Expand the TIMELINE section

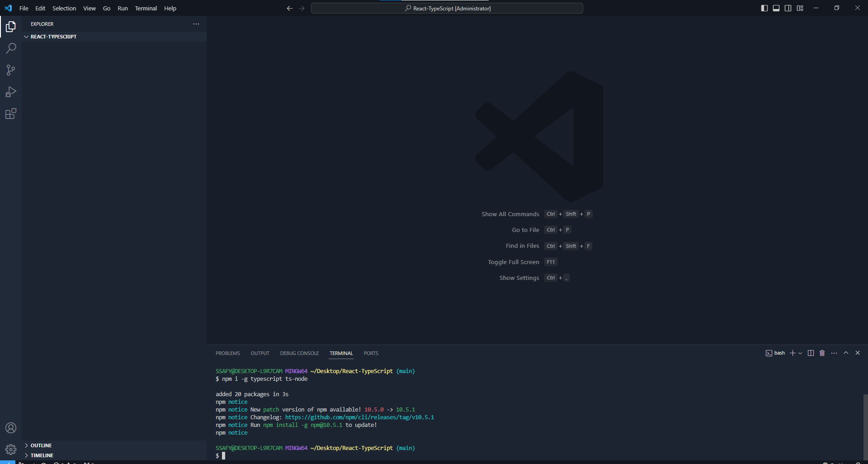click(x=114, y=455)
